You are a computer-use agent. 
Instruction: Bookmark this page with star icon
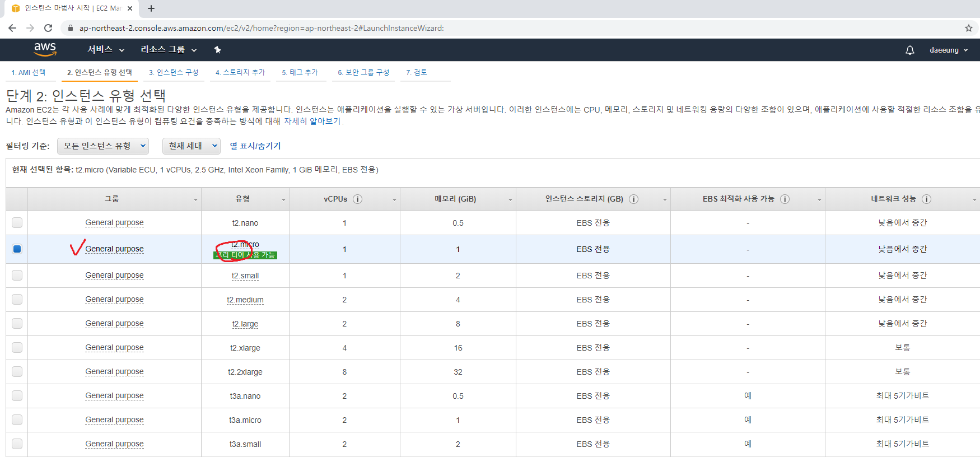968,28
